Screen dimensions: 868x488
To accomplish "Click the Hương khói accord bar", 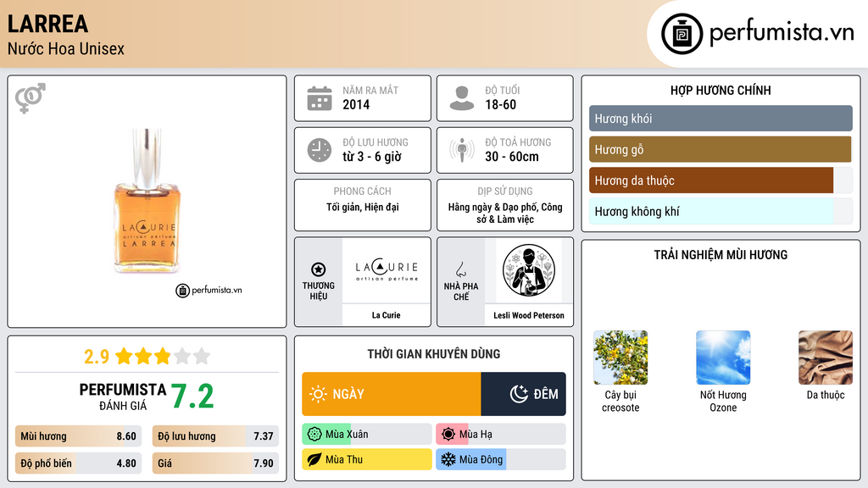I will 721,119.
